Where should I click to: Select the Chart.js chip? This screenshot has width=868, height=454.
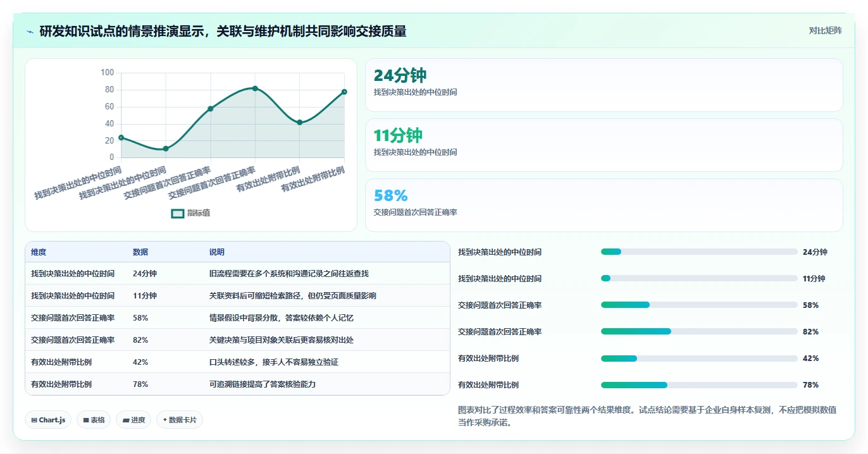tap(48, 420)
